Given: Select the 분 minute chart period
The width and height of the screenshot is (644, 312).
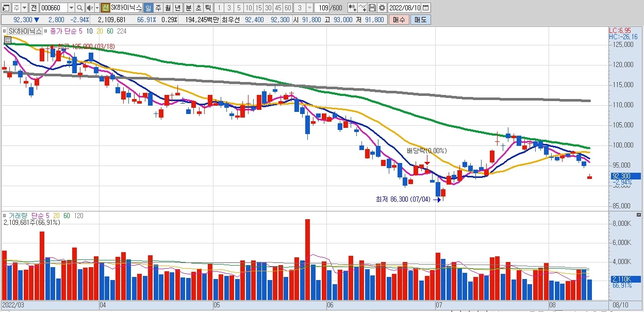Looking at the screenshot, I should coord(188,8).
